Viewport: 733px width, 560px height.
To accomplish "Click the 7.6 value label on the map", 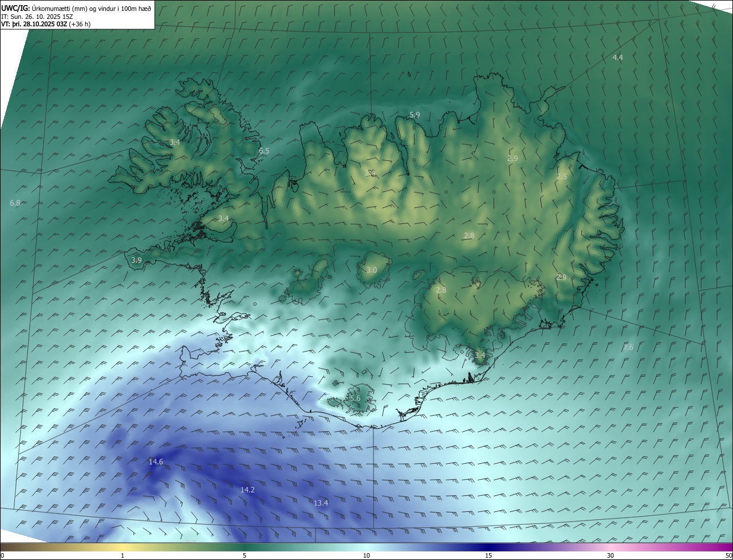I will pyautogui.click(x=628, y=347).
